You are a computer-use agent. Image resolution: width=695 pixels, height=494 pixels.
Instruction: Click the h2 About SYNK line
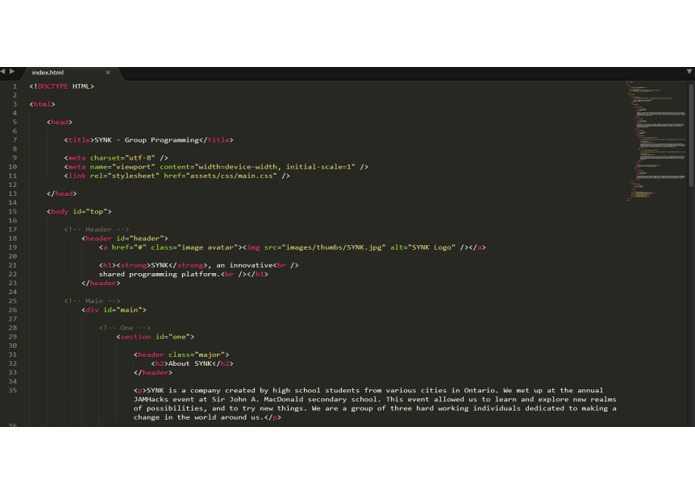point(192,363)
